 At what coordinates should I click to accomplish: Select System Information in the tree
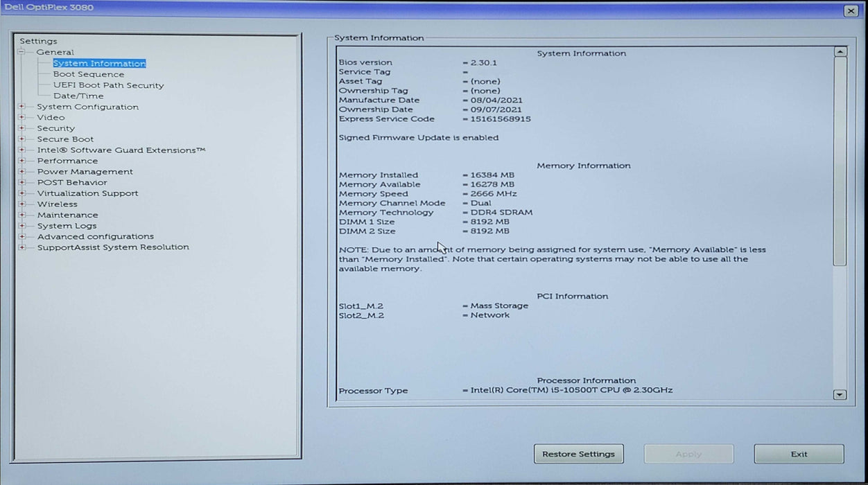(x=99, y=63)
